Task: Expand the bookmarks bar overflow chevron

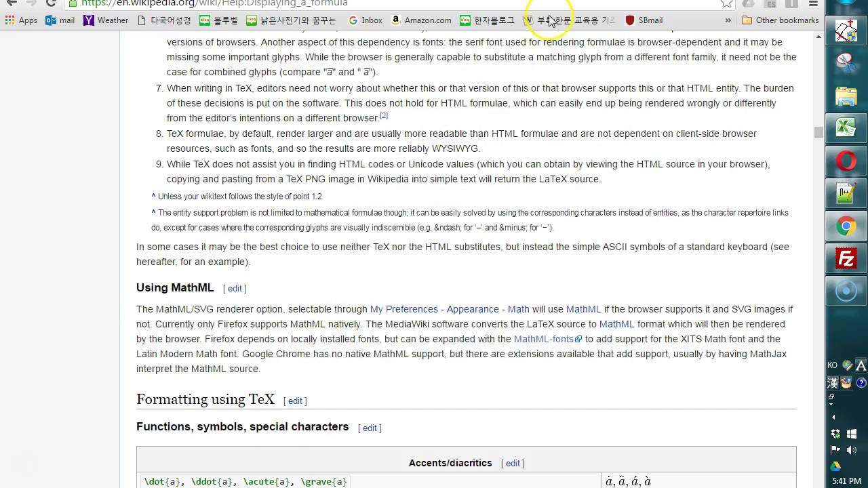Action: (728, 20)
